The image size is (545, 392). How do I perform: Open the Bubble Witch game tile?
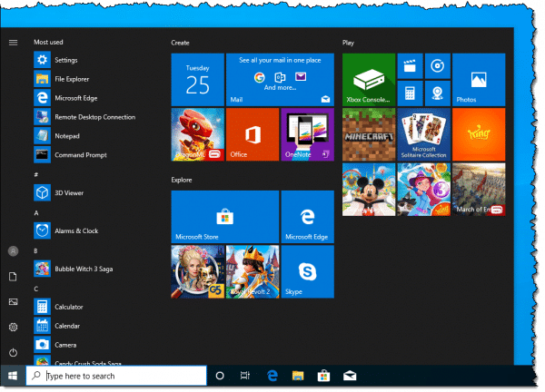(x=423, y=190)
